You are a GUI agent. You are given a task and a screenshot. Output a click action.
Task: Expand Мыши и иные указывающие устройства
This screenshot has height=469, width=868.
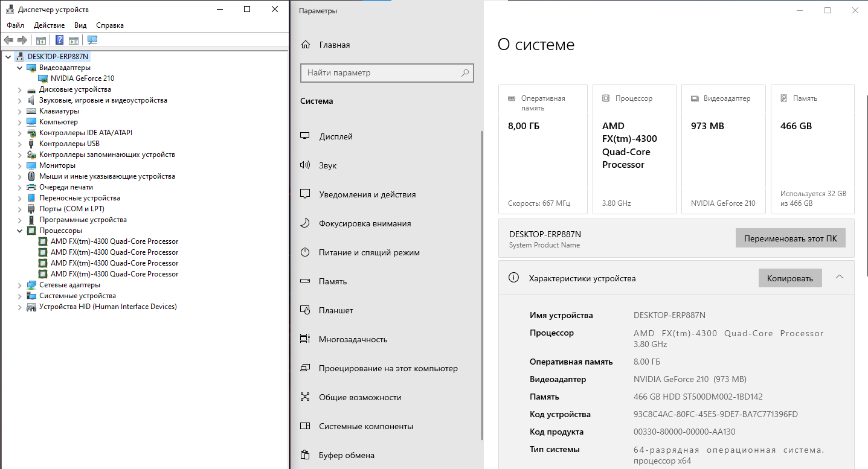point(20,176)
